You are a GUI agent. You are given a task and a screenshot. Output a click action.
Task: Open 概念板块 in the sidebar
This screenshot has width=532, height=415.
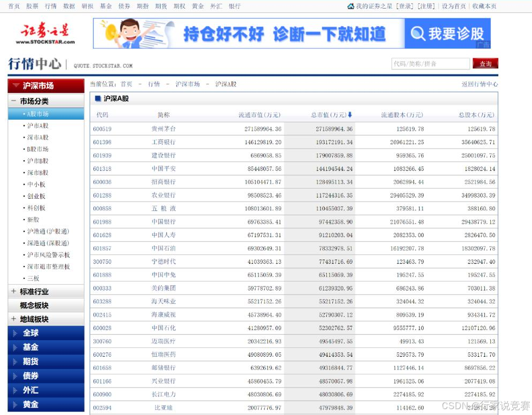(34, 306)
